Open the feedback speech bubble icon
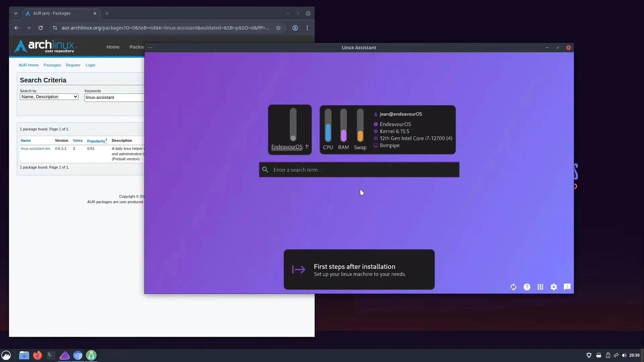 click(567, 287)
